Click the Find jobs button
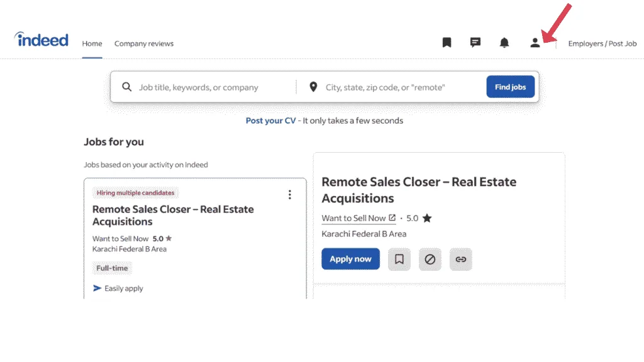The height and width of the screenshot is (362, 644). (510, 87)
